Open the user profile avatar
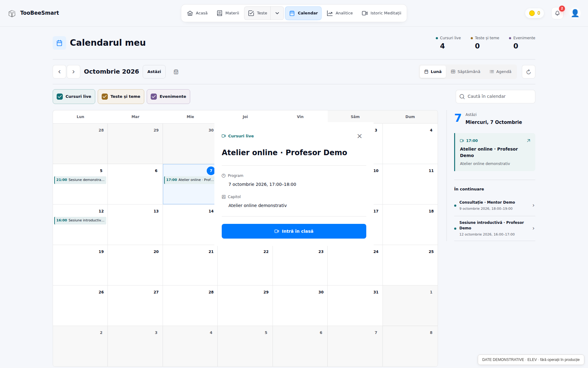This screenshot has height=368, width=588. coord(575,13)
